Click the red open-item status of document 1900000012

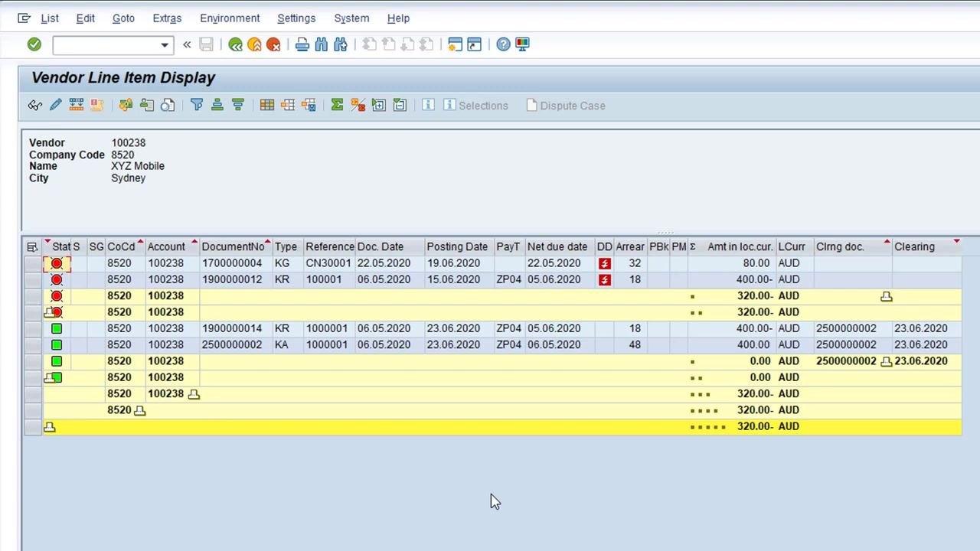57,280
